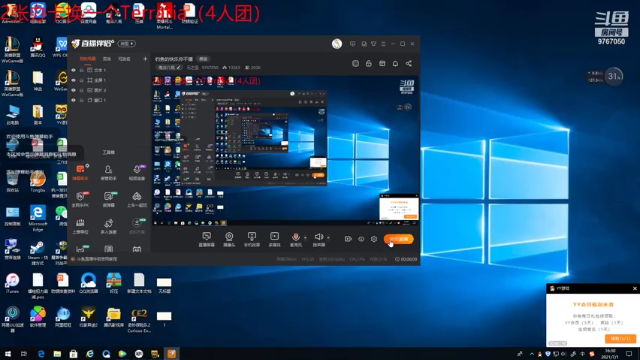Open the 上车一起玩 gamepad tool

pyautogui.click(x=137, y=199)
